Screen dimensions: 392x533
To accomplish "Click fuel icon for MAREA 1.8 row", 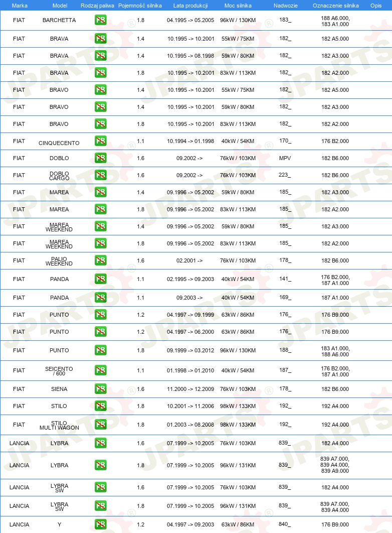I will [100, 209].
